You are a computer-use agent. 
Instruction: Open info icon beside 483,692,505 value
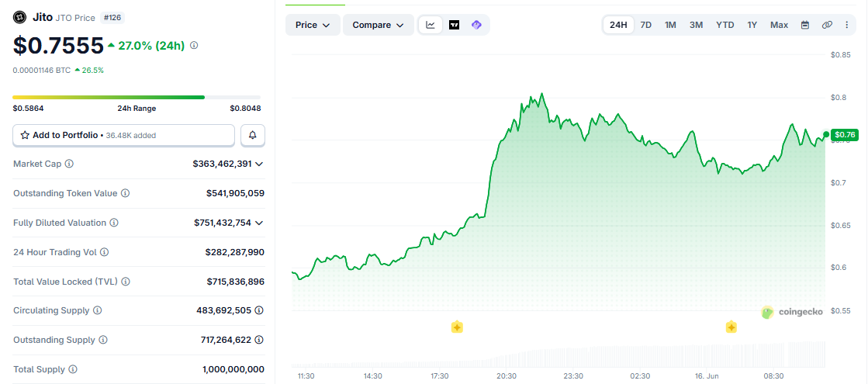258,310
